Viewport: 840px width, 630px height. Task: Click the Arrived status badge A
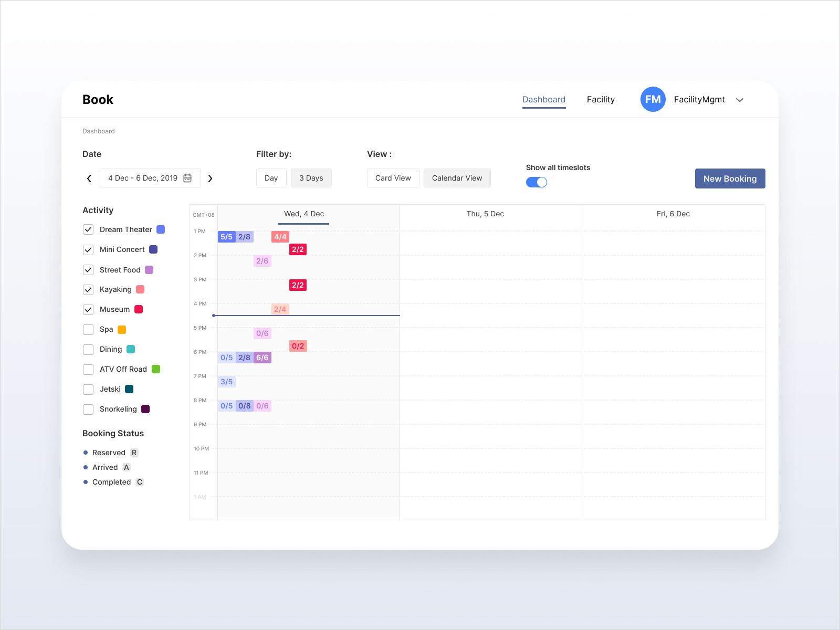click(127, 467)
